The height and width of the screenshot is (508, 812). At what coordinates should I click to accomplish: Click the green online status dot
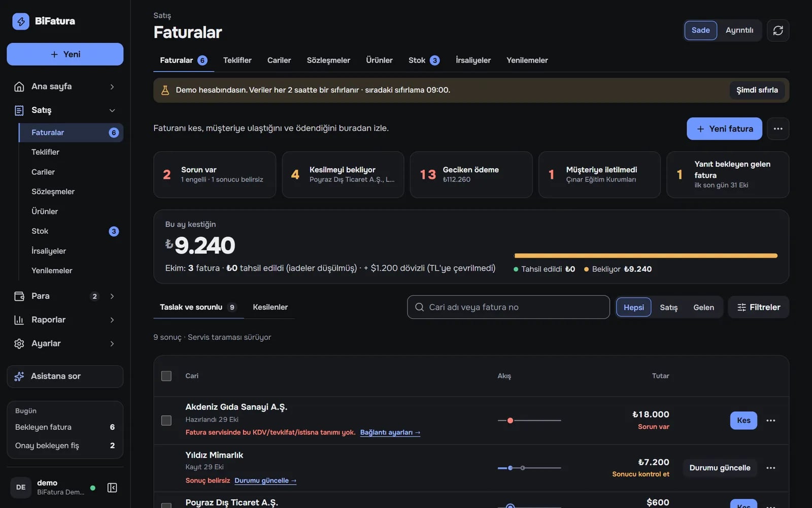point(93,488)
